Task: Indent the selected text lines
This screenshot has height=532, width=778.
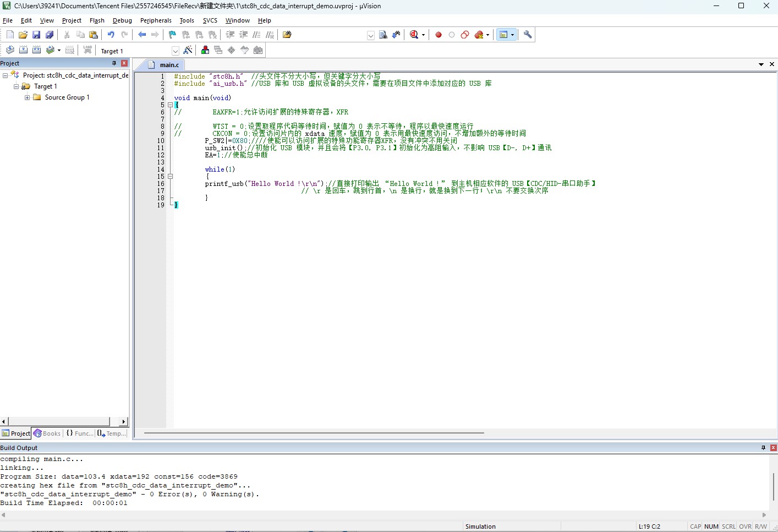Action: 230,35
